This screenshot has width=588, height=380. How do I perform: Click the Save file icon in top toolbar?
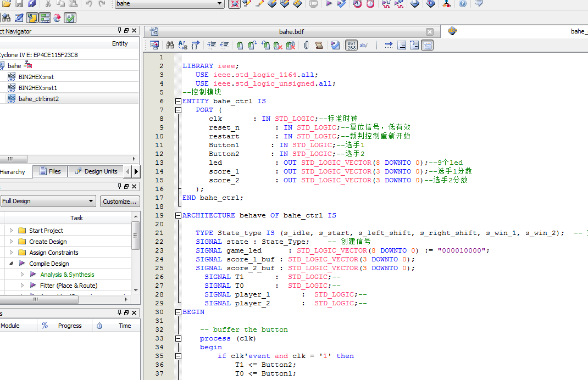(x=19, y=3)
